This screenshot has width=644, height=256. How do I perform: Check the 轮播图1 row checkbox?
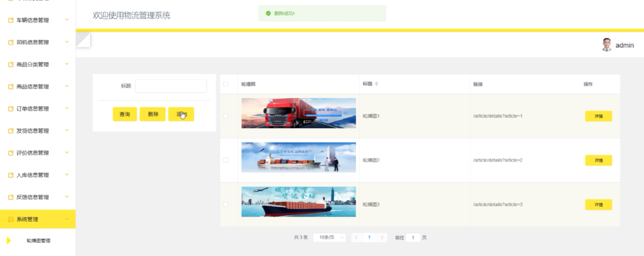point(226,116)
